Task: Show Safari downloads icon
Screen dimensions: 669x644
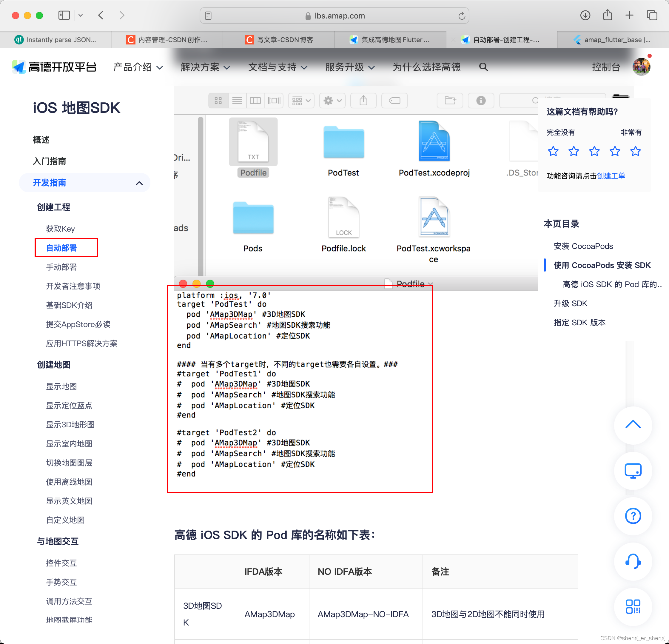Action: coord(585,15)
